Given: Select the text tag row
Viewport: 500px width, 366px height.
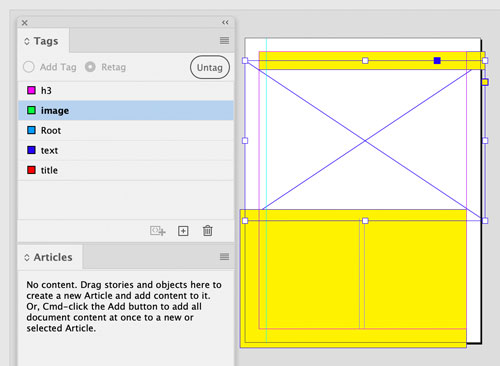Looking at the screenshot, I should pyautogui.click(x=126, y=150).
